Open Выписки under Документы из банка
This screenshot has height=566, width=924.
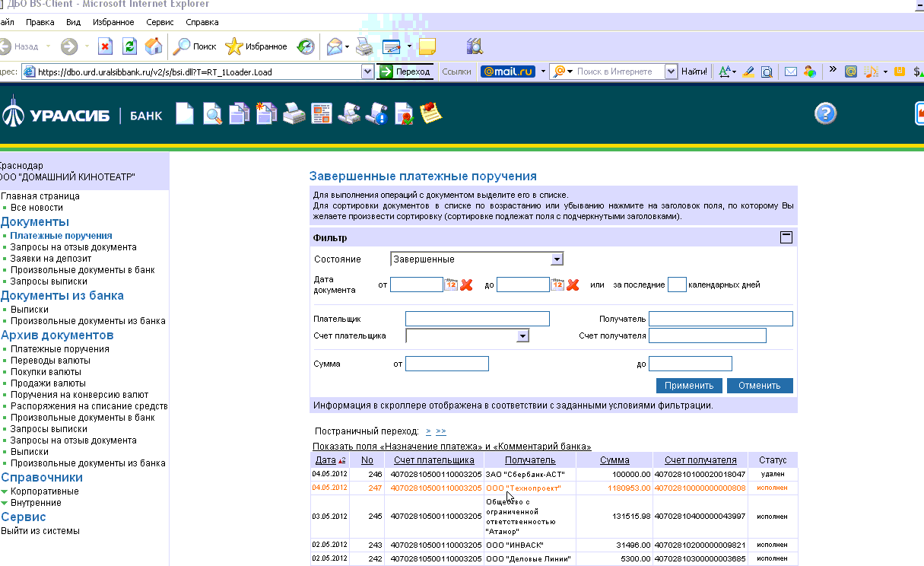click(x=29, y=310)
